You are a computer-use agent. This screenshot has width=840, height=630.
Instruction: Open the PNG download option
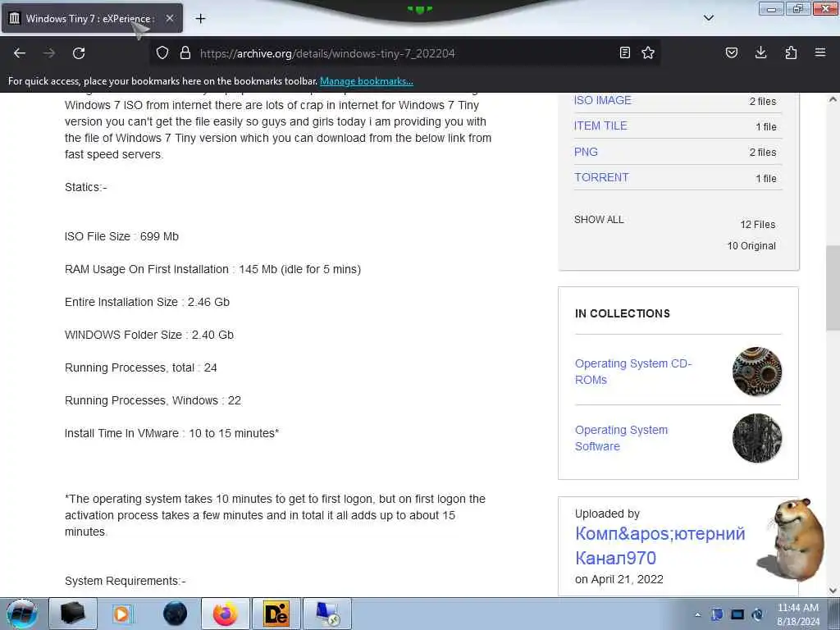(x=586, y=152)
